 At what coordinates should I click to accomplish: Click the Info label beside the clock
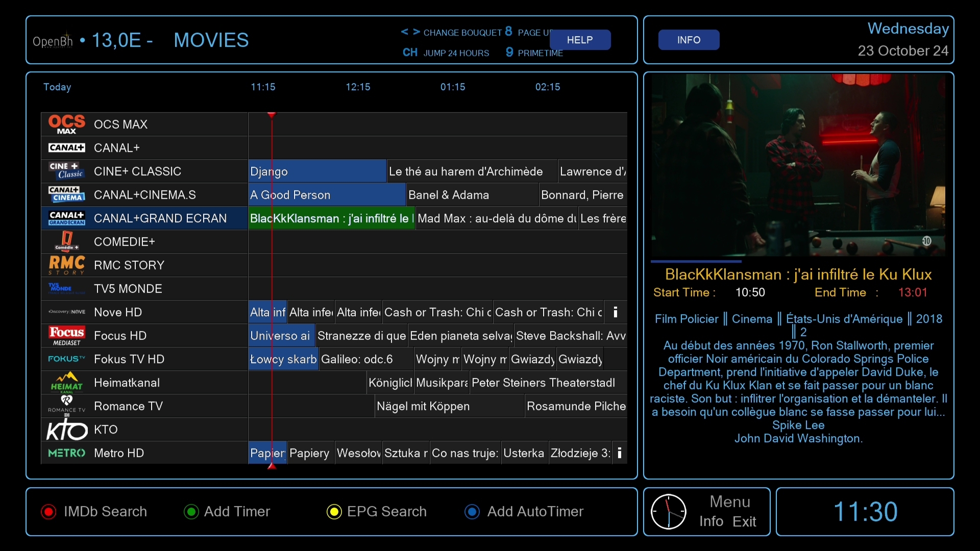(712, 521)
